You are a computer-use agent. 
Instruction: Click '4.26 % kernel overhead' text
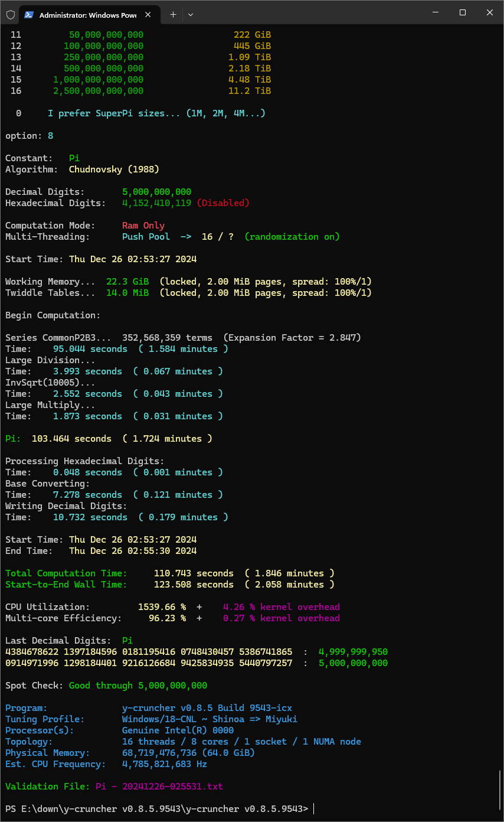[x=282, y=607]
